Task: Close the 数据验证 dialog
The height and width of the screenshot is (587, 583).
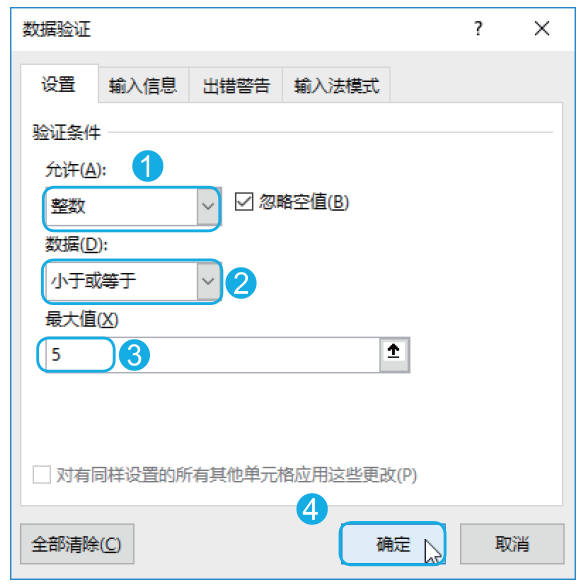Action: 541,28
